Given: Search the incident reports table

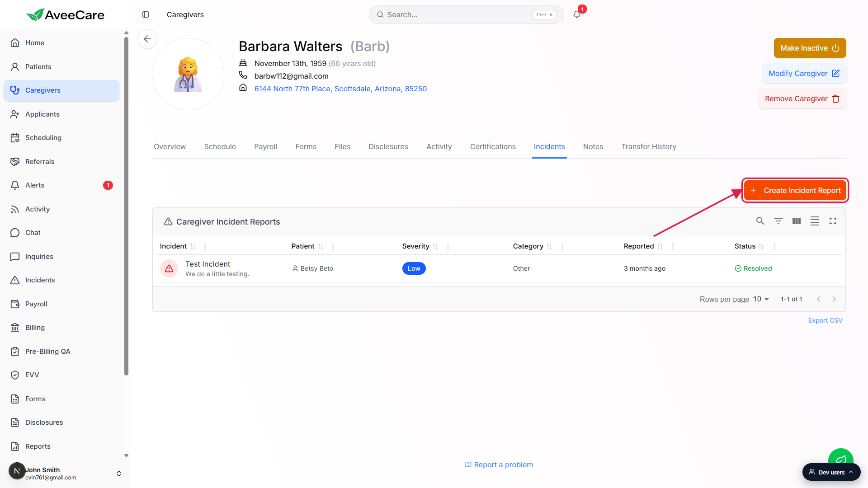Looking at the screenshot, I should tap(760, 221).
